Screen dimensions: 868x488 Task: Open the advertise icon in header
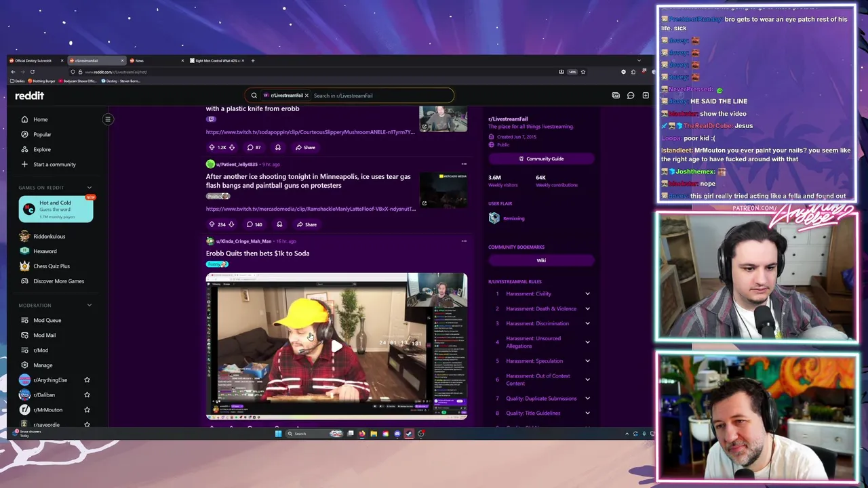pyautogui.click(x=616, y=96)
